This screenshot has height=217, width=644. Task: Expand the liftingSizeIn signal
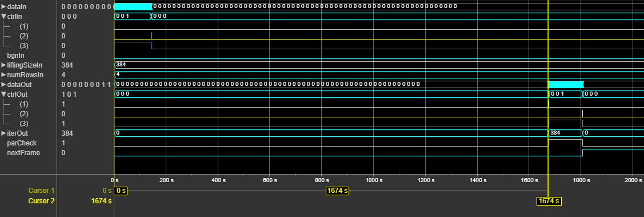(x=3, y=65)
